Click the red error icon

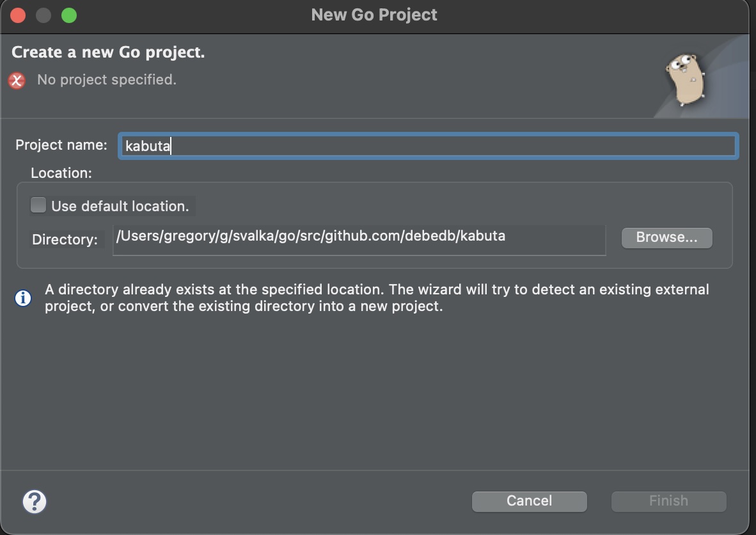17,81
